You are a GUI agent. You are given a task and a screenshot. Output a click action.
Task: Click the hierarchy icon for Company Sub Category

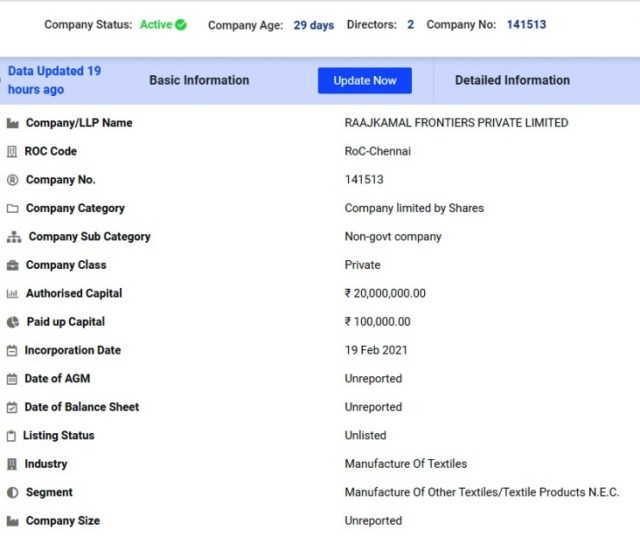click(x=14, y=237)
